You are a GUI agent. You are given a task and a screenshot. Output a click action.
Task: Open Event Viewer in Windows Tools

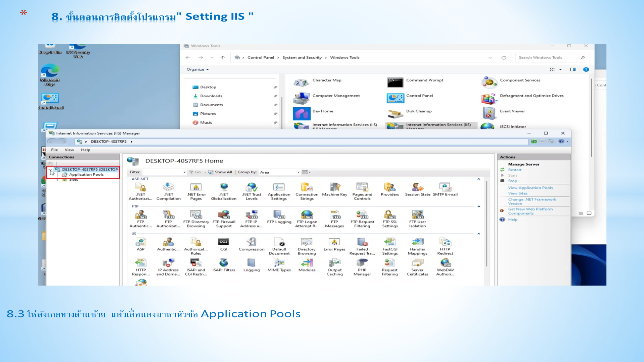click(503, 113)
